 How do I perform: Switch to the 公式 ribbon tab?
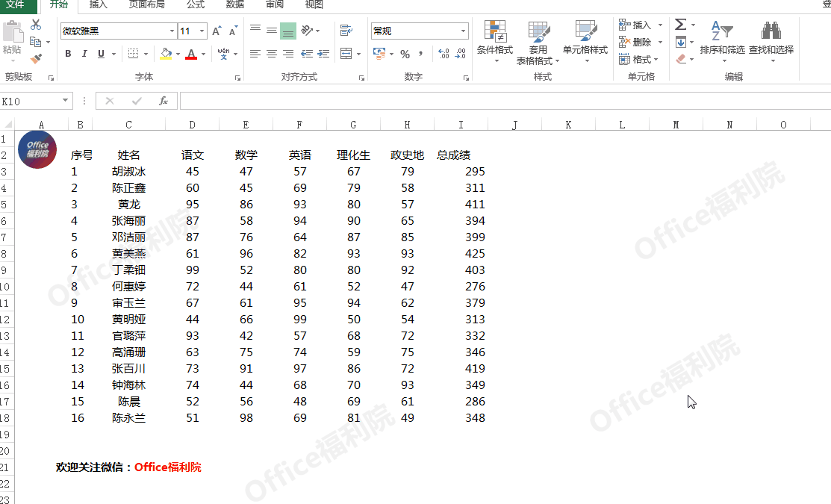[196, 4]
